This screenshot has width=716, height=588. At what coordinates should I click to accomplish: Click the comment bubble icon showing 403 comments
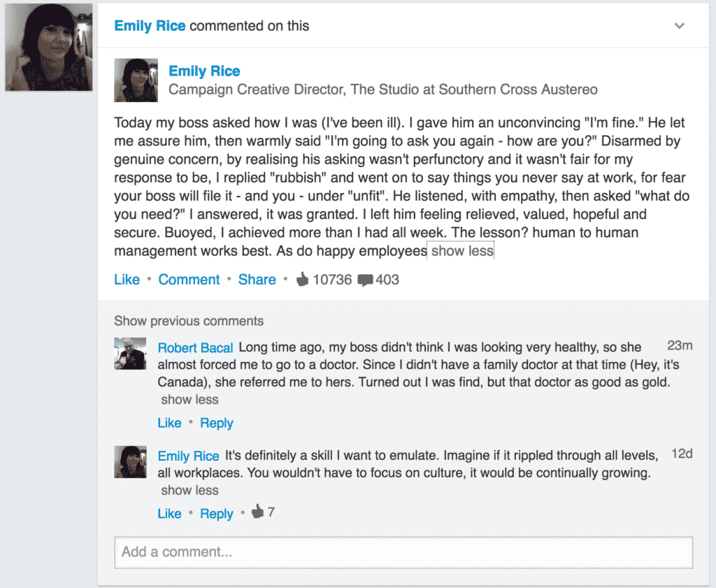click(x=365, y=279)
